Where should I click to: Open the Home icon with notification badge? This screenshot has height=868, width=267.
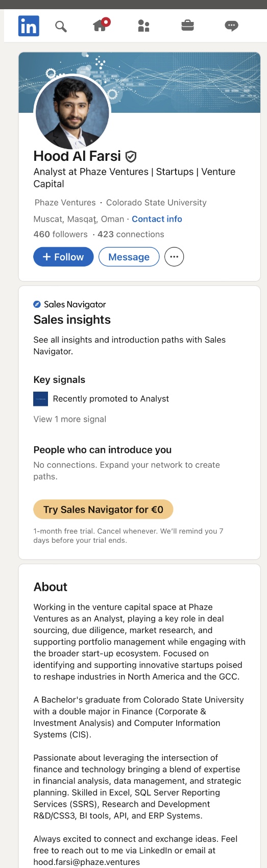(101, 25)
